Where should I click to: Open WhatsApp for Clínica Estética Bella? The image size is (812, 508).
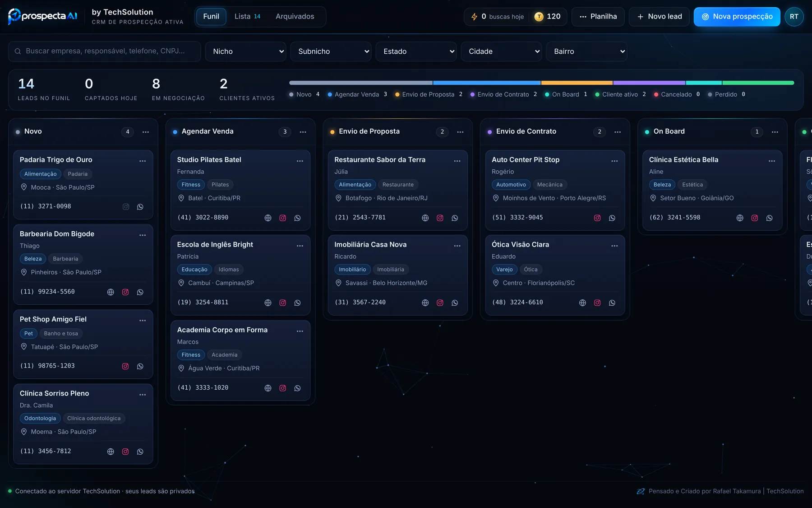coord(770,218)
